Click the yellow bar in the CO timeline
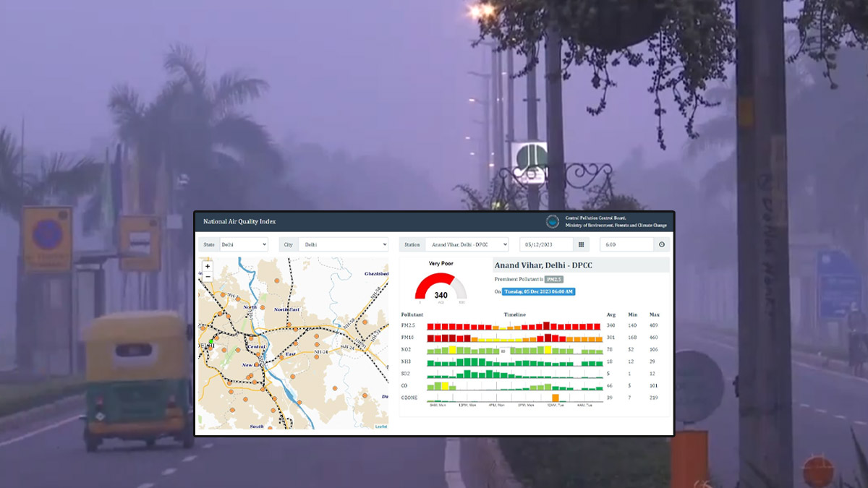Viewport: 868px width, 488px height. [445, 386]
